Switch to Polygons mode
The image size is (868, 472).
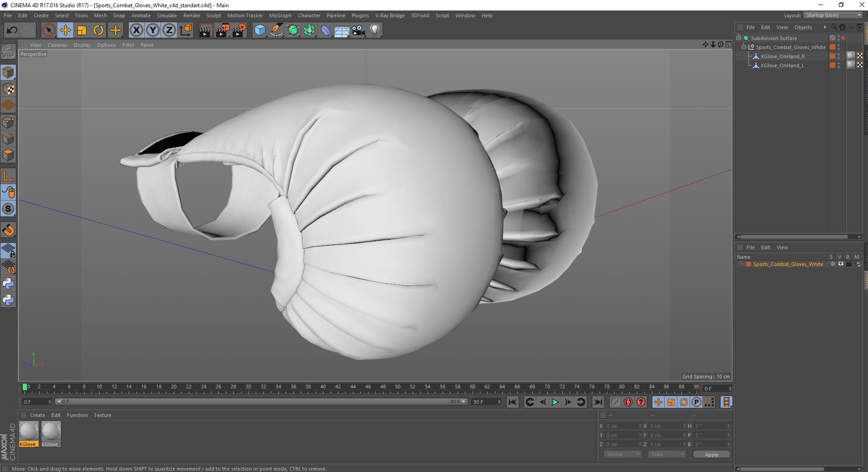coord(8,155)
